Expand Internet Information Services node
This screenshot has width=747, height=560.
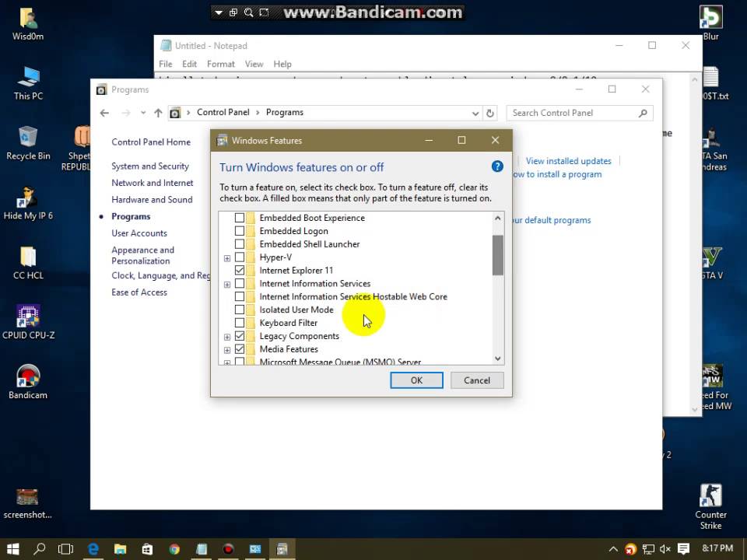[227, 285]
